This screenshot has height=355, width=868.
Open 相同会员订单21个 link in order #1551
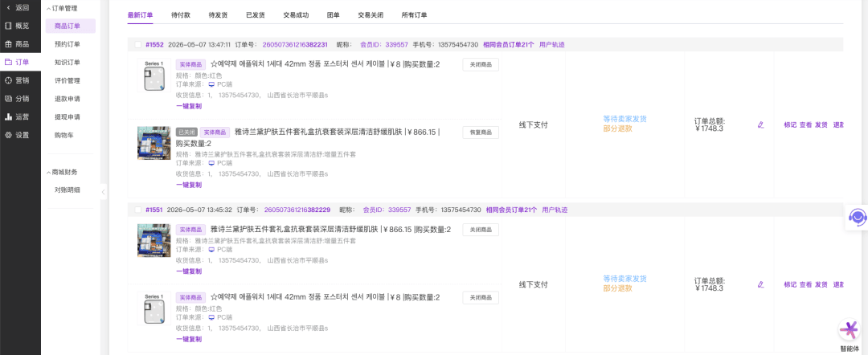(x=511, y=210)
